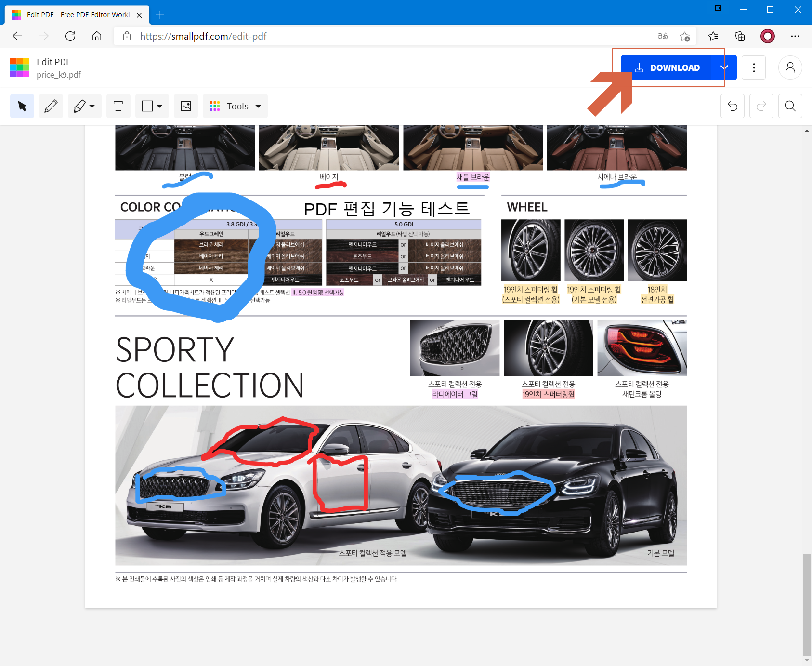Click the SPORTY COLLECTION heading
Image resolution: width=812 pixels, height=666 pixels.
210,368
